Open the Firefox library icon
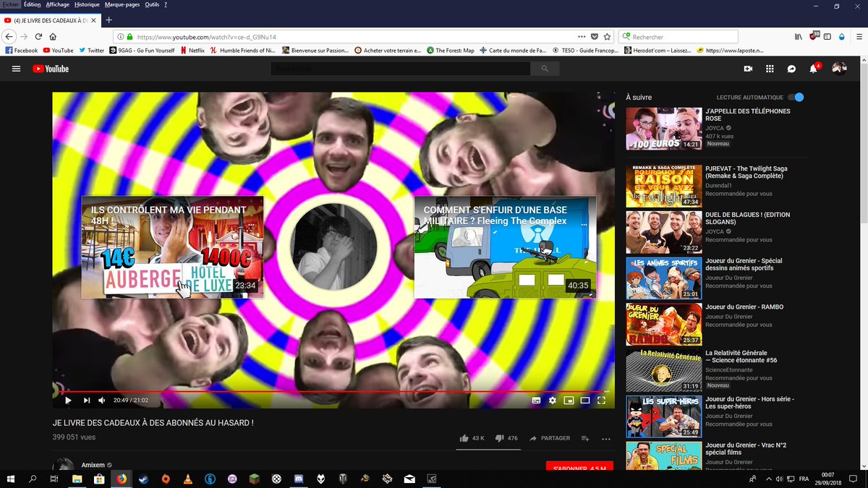This screenshot has height=488, width=868. (799, 36)
